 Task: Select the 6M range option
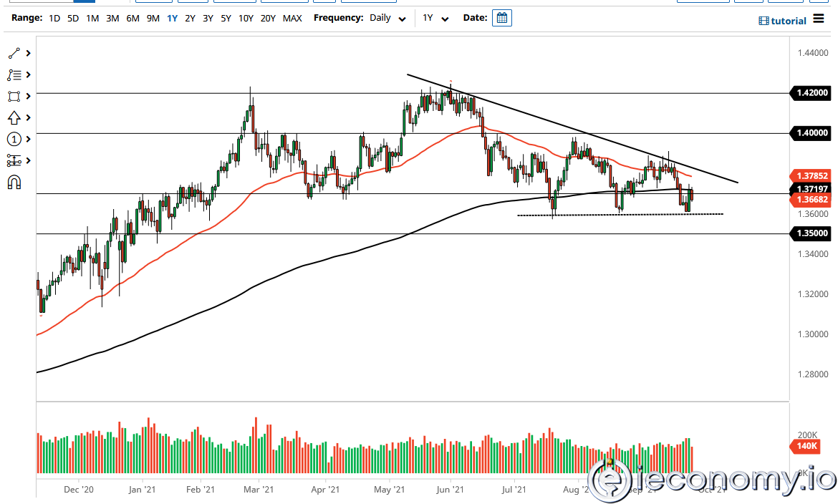[x=132, y=18]
